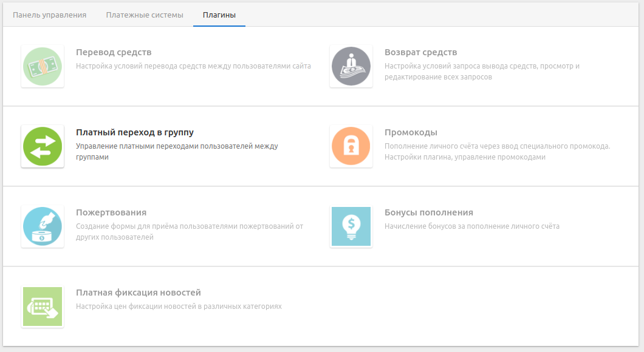Screen dimensions: 644x352
Task: Click the Пожертвования description text
Action: click(x=189, y=232)
